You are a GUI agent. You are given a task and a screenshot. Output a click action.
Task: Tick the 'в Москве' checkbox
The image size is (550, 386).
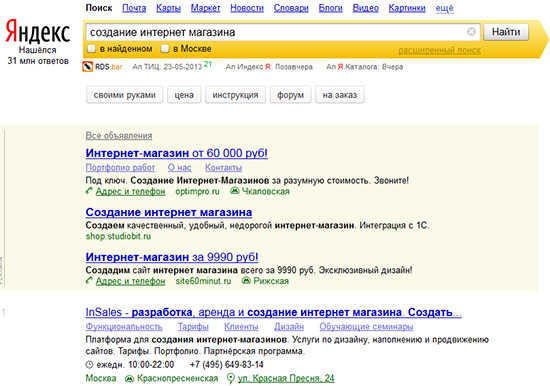coord(165,48)
